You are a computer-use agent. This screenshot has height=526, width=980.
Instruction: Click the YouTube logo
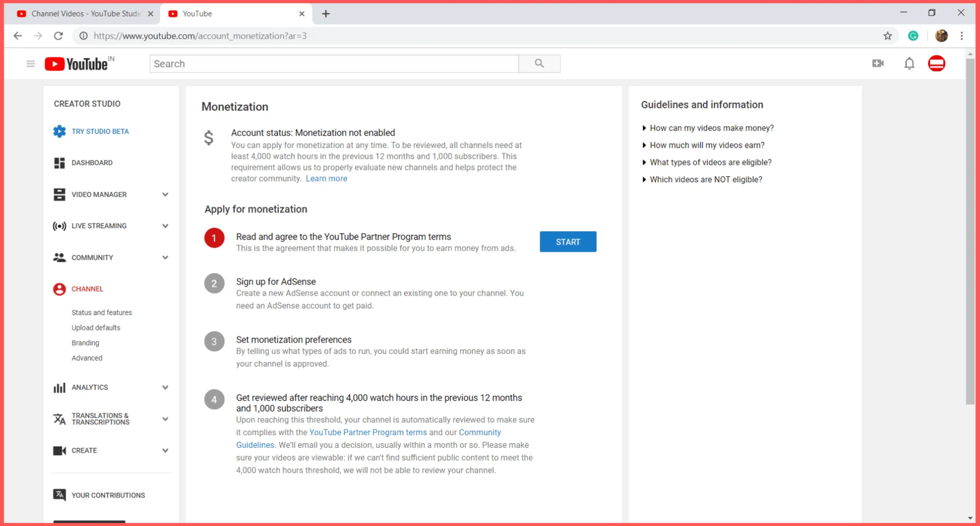[77, 64]
